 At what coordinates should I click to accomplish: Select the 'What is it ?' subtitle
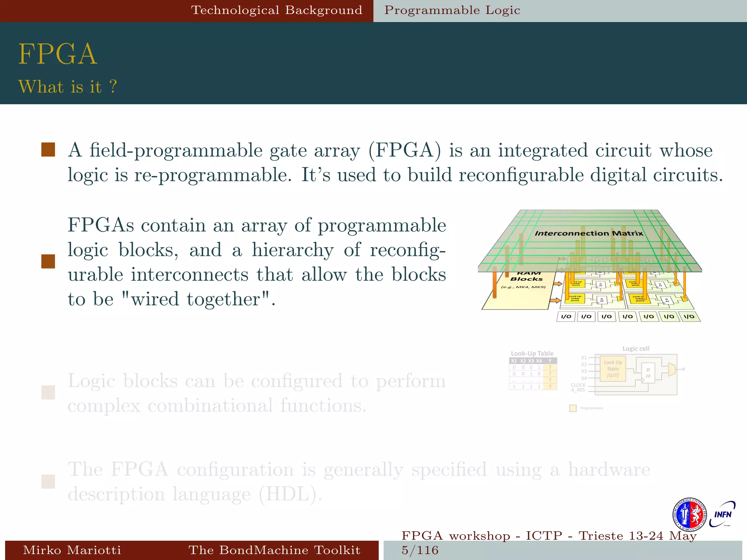(67, 87)
